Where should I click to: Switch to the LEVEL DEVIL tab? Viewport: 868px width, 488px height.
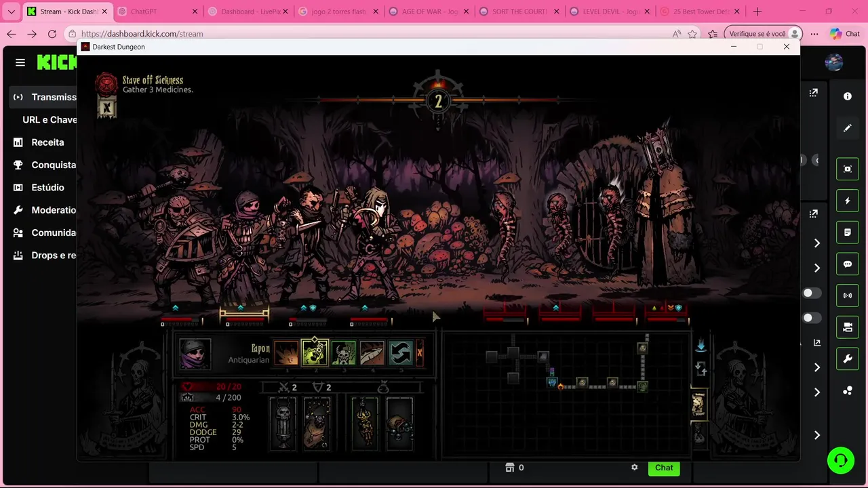pyautogui.click(x=610, y=12)
